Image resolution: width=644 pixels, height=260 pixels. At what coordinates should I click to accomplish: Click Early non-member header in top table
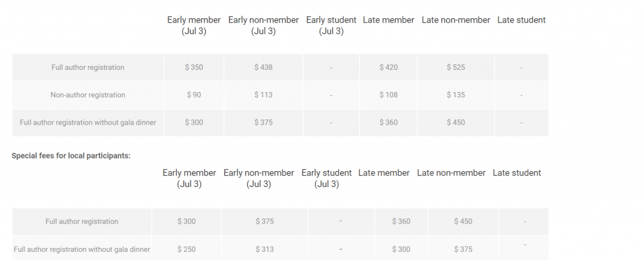(264, 25)
